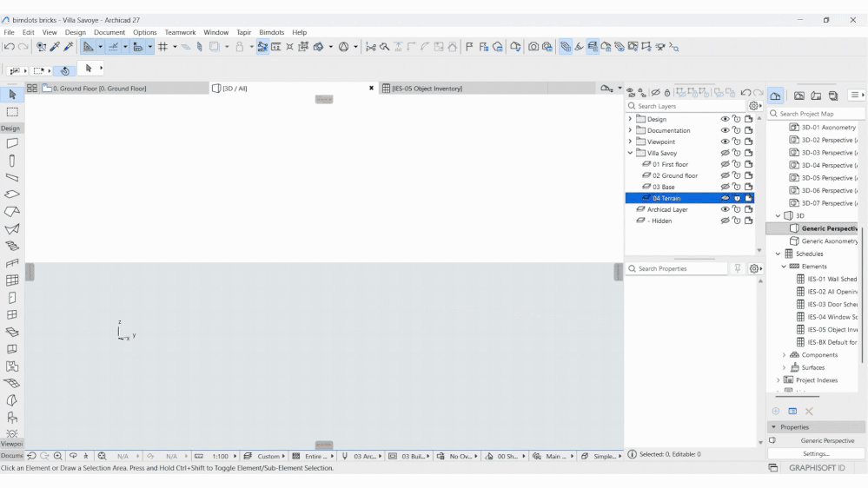Click the Settings... button in Navigator
868x488 pixels.
(x=816, y=453)
